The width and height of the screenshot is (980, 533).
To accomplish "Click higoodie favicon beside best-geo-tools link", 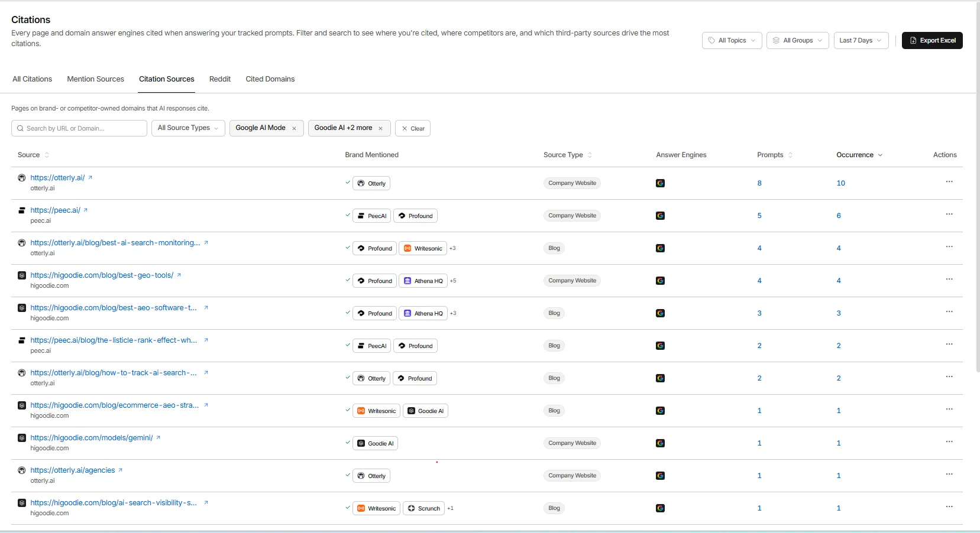I will pos(21,275).
